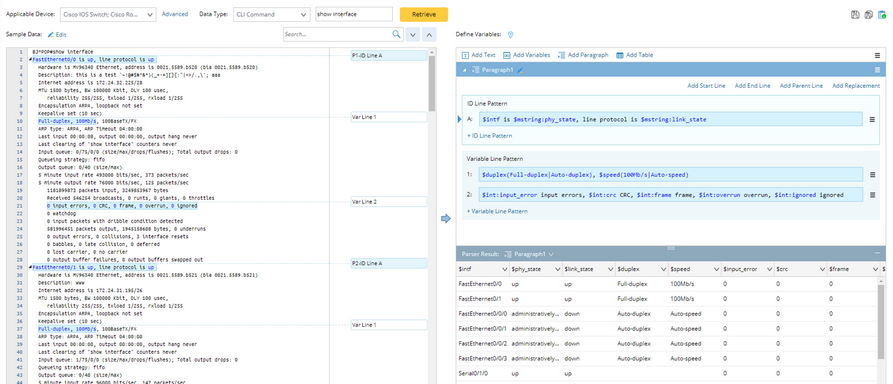
Task: Click the show interface command input field
Action: pos(354,14)
